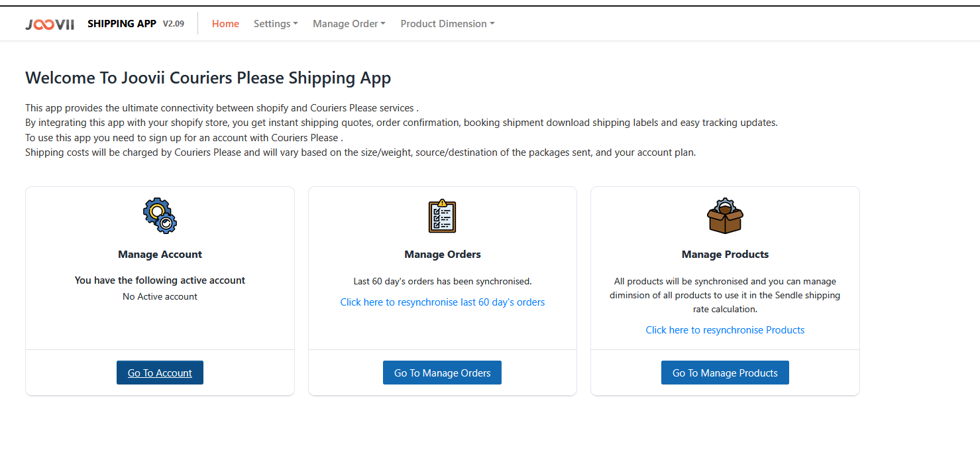Click the Manage Products box icon
Viewport: 980px width, 468px height.
(x=725, y=215)
